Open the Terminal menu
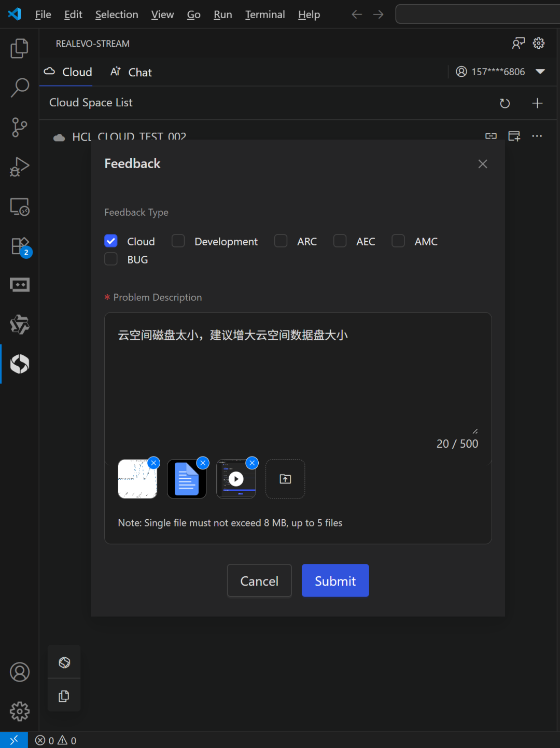 click(265, 15)
